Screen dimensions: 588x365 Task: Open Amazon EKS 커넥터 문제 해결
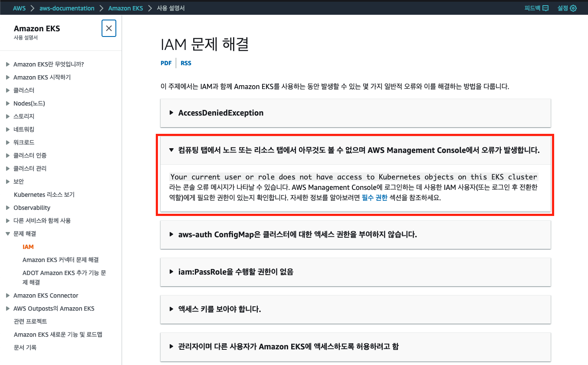pos(61,260)
